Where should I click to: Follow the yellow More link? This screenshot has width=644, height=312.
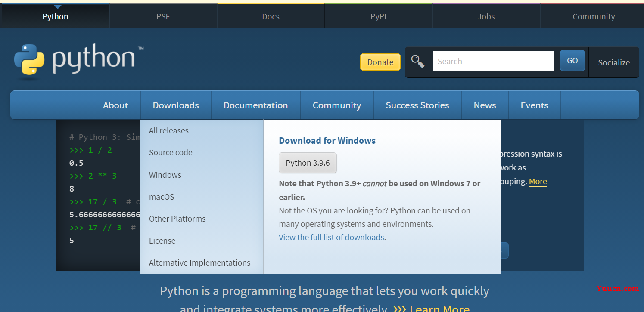tap(538, 181)
